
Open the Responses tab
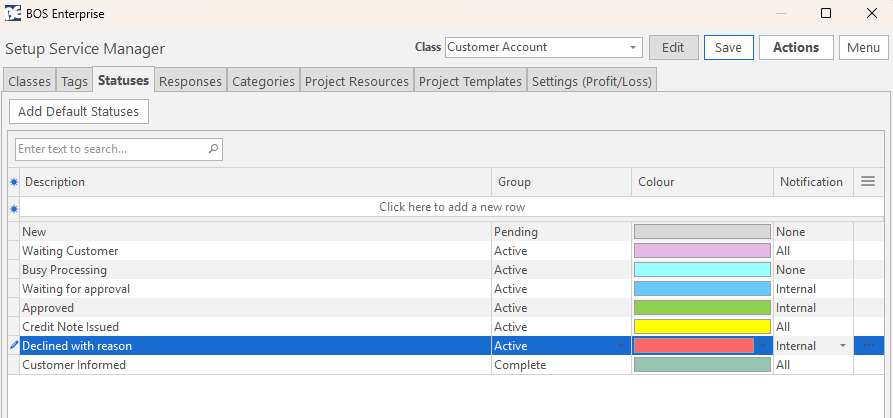[190, 81]
